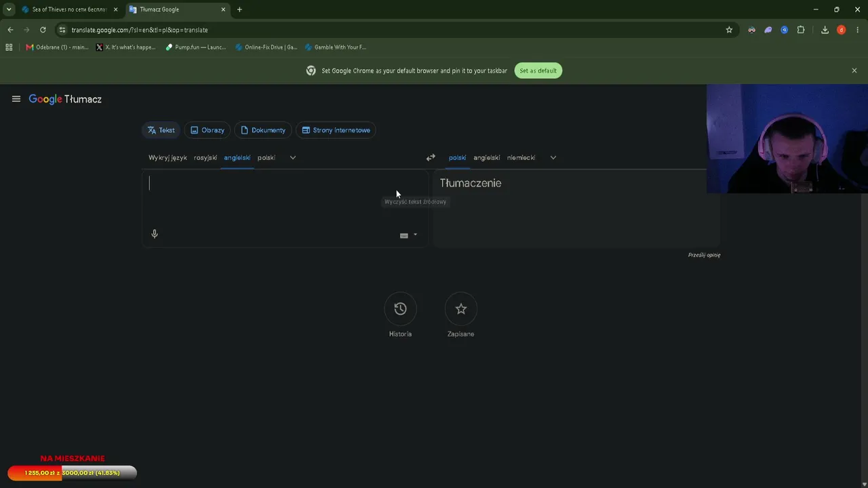The width and height of the screenshot is (868, 488).
Task: Bookmark this page with the star
Action: 729,30
